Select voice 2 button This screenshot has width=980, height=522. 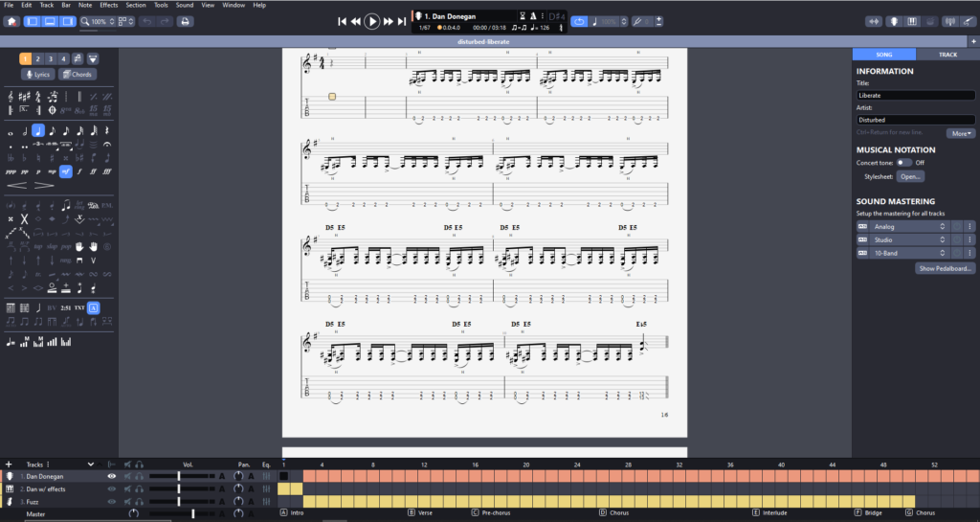(x=37, y=58)
